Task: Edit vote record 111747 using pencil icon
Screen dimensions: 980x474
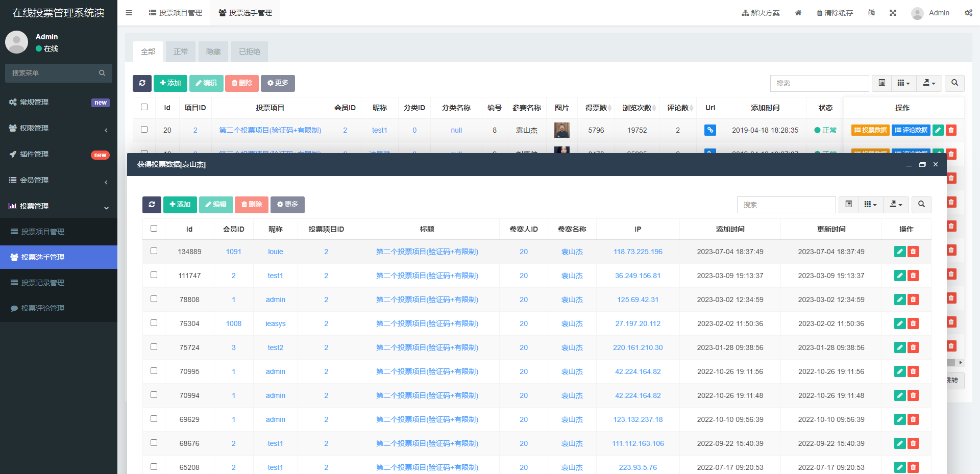Action: tap(900, 276)
